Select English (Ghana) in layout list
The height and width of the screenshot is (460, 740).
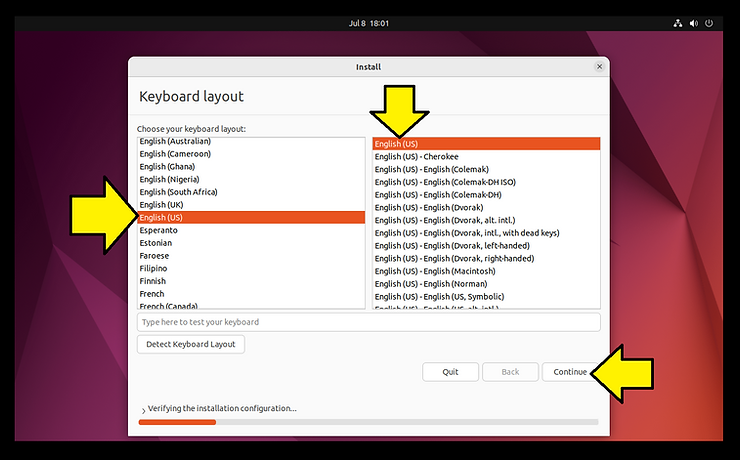251,167
